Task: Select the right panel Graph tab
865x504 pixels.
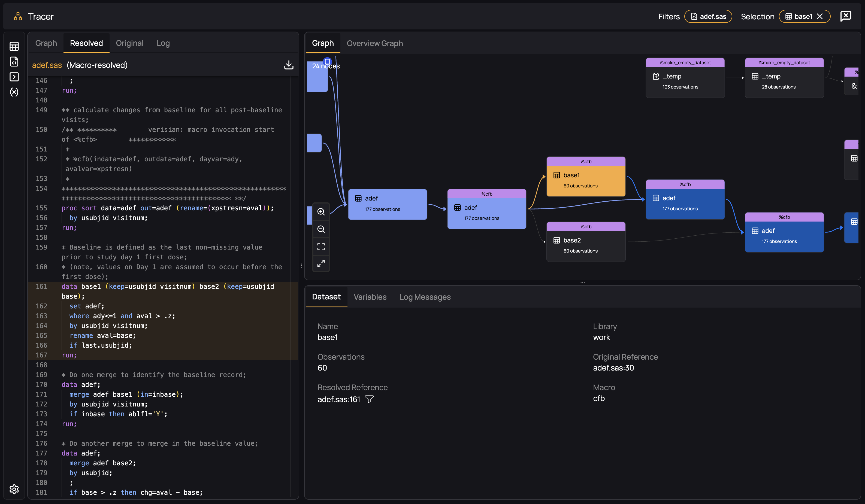Action: click(x=323, y=43)
